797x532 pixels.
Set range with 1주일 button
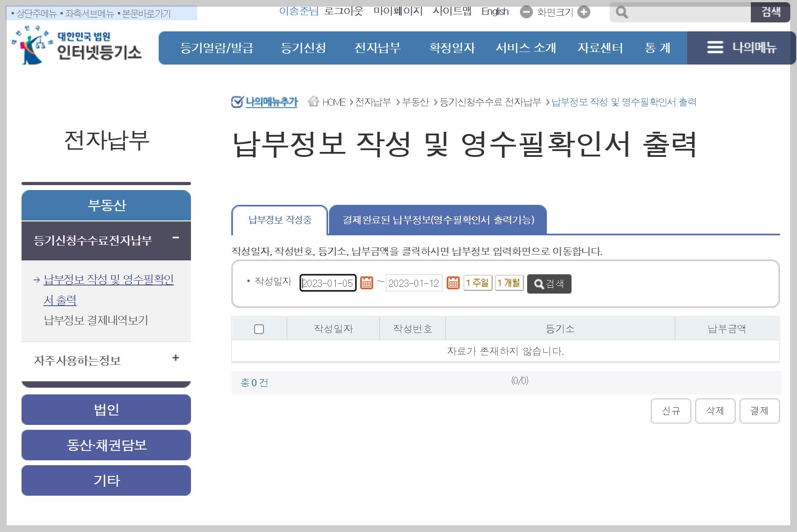(x=478, y=283)
